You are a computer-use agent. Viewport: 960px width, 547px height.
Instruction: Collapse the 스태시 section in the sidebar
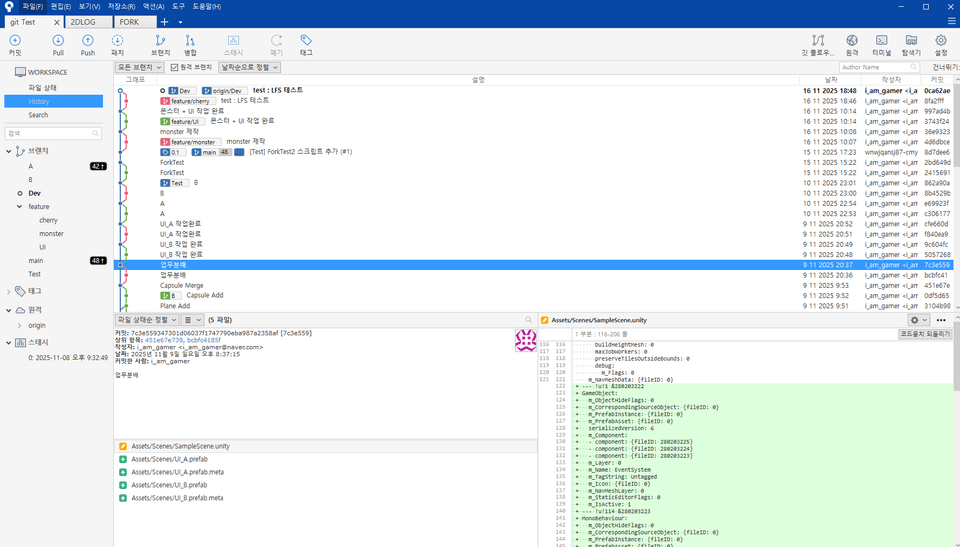point(9,343)
